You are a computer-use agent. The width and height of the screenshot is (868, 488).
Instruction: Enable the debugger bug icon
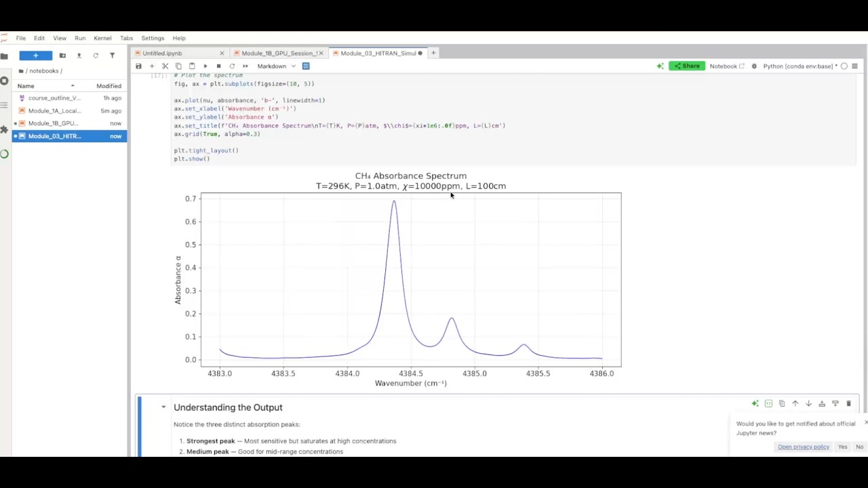[754, 66]
